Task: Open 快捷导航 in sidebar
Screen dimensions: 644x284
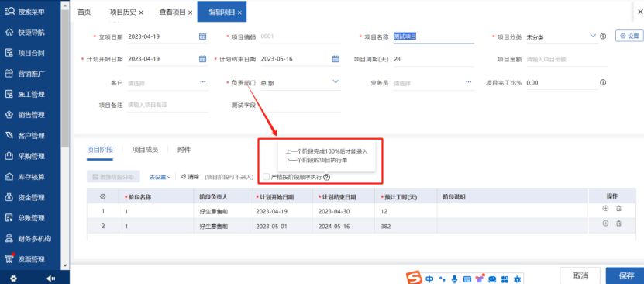Action: pyautogui.click(x=25, y=32)
